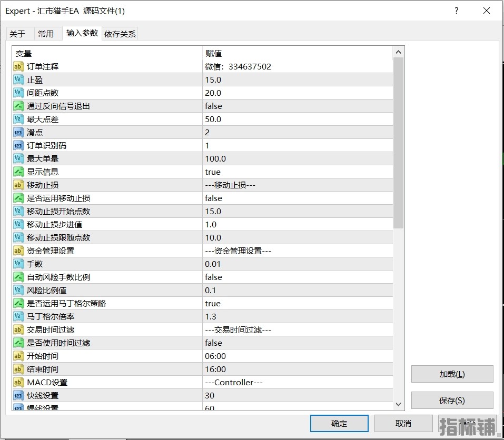Click the integer icon beside 快线设置
This screenshot has height=440, width=504.
(x=18, y=396)
